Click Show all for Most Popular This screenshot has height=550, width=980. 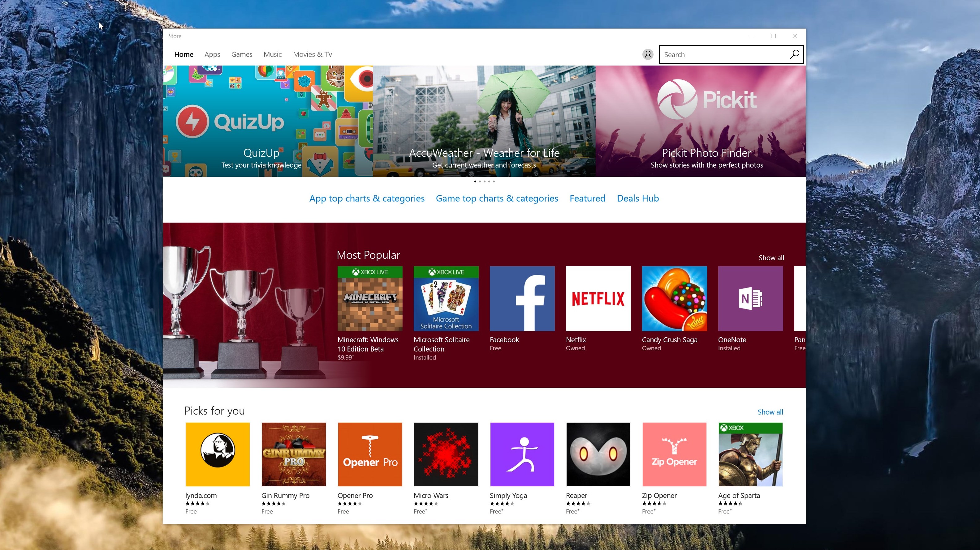(x=770, y=258)
